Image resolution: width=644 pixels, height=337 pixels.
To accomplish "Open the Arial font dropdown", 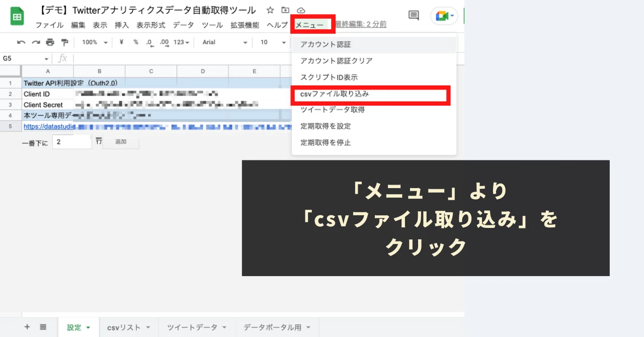I will click(x=225, y=42).
